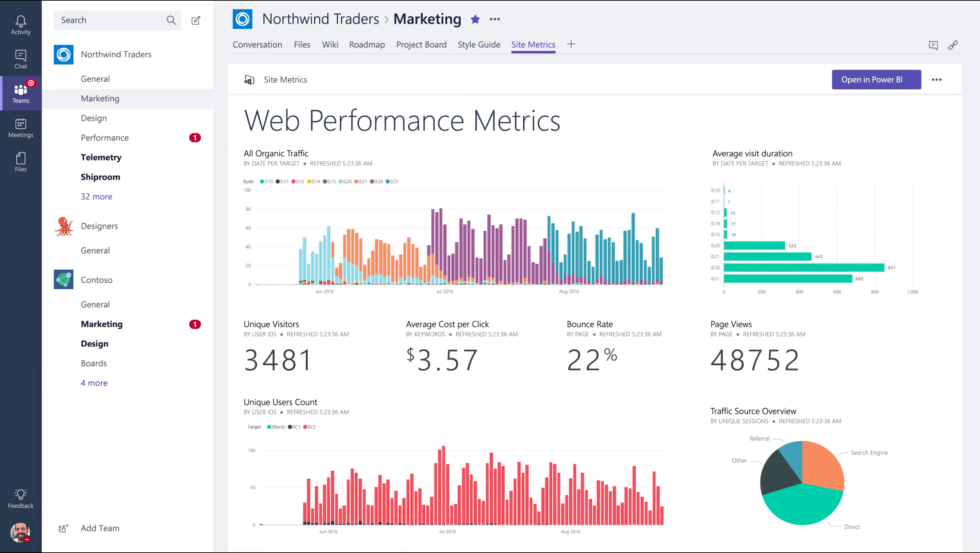980x553 pixels.
Task: Open General channel under Contoso
Action: [95, 304]
